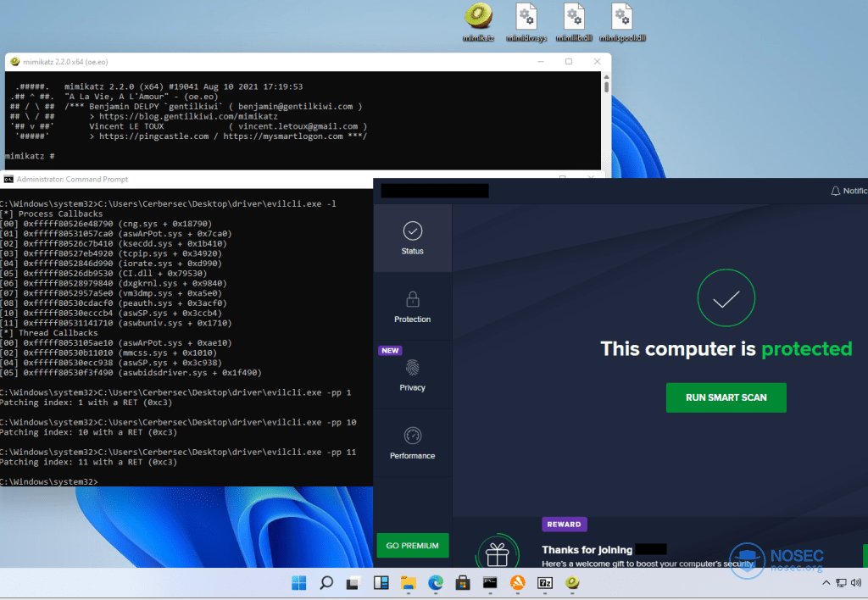Click the gift box reward icon
This screenshot has height=600, width=868.
(x=497, y=554)
